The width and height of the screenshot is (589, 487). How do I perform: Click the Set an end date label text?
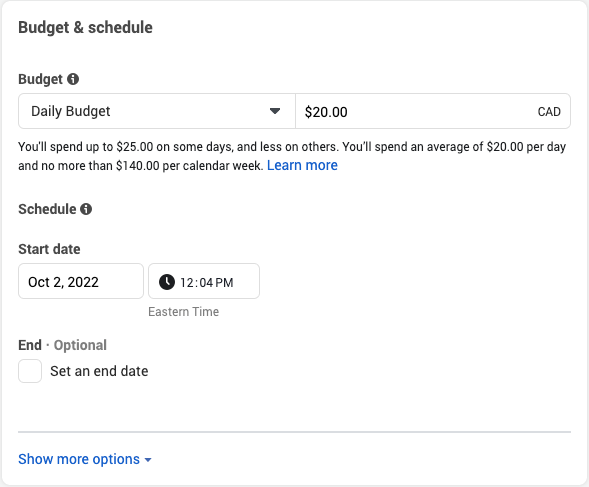pyautogui.click(x=99, y=371)
